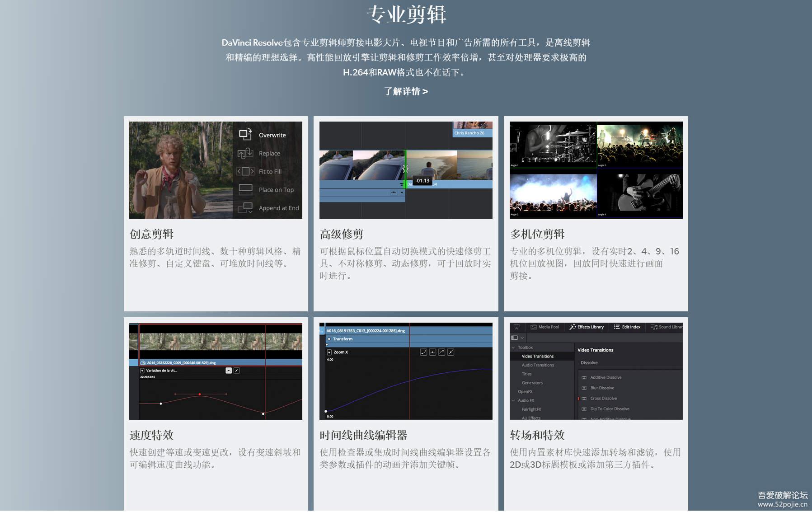
Task: Click the Additive Dissolve transition icon
Action: pyautogui.click(x=584, y=377)
